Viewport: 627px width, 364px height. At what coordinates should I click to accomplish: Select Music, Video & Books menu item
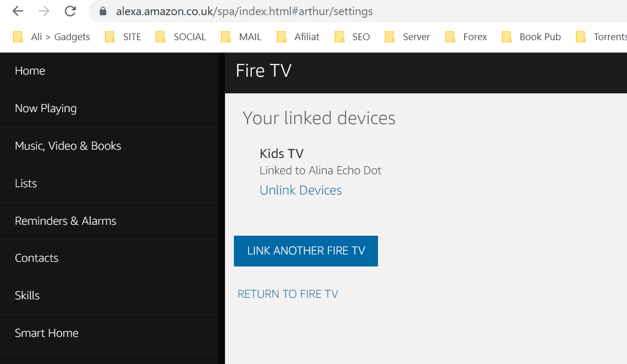click(68, 146)
